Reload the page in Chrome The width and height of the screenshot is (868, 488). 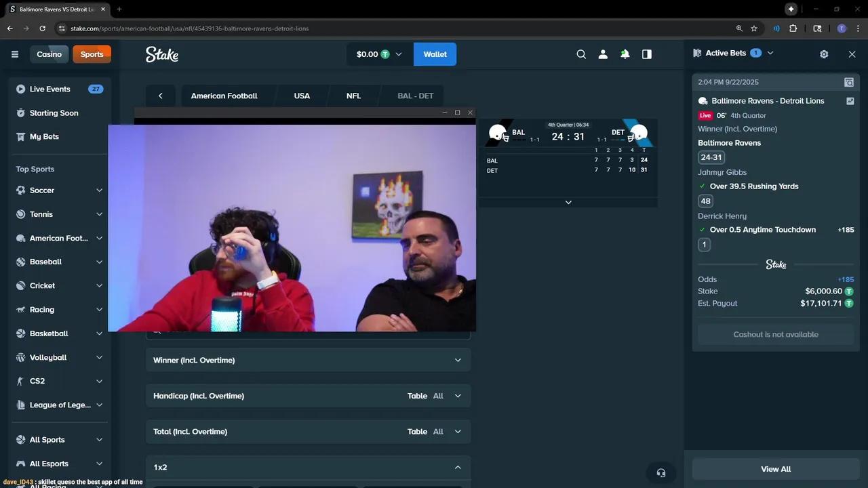click(43, 28)
